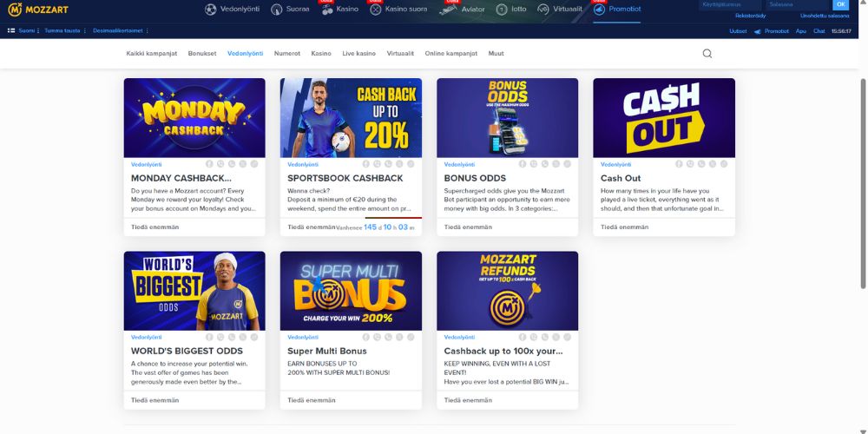Select the Bonukset tab
Viewport: 868px width, 434px height.
point(202,54)
